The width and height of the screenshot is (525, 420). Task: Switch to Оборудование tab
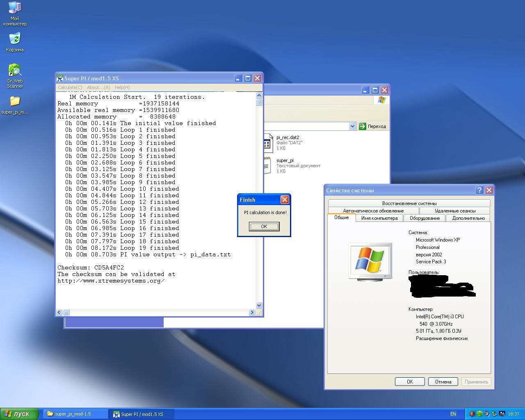(x=425, y=218)
